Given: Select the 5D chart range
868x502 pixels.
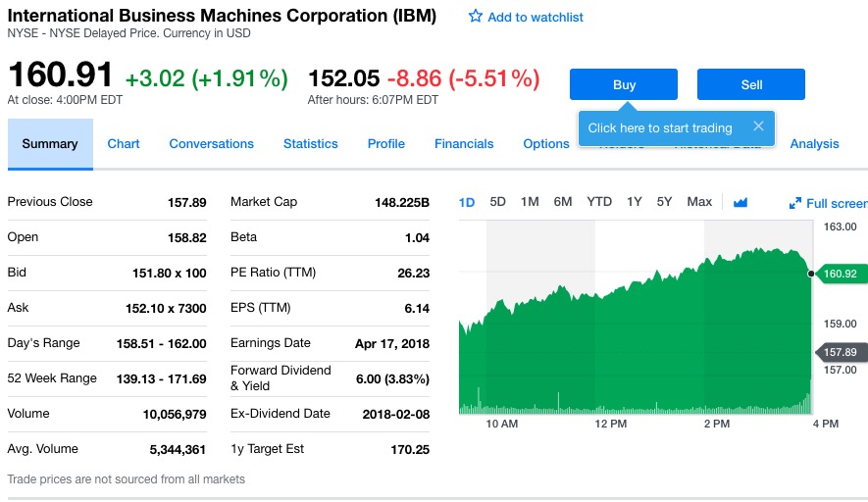Looking at the screenshot, I should [x=497, y=201].
